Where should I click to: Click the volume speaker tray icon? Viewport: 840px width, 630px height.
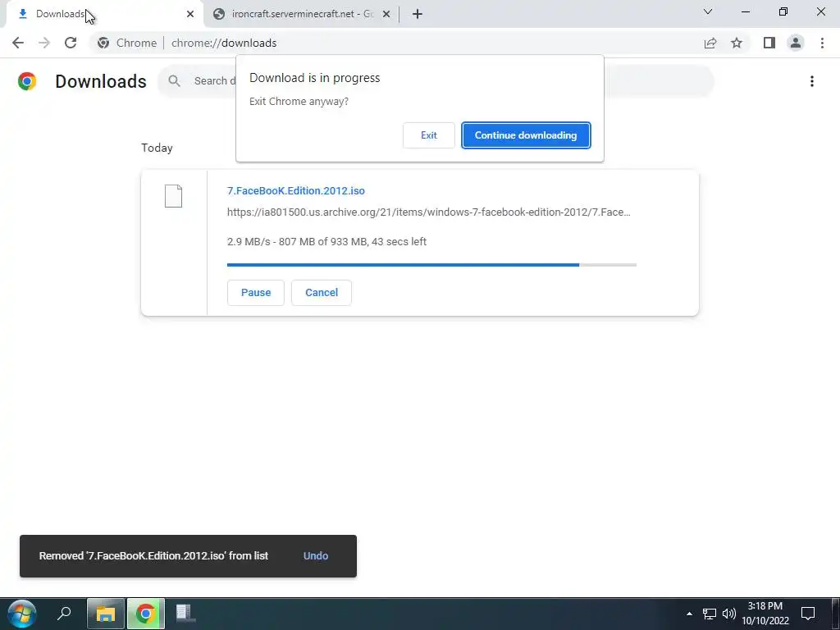coord(728,614)
